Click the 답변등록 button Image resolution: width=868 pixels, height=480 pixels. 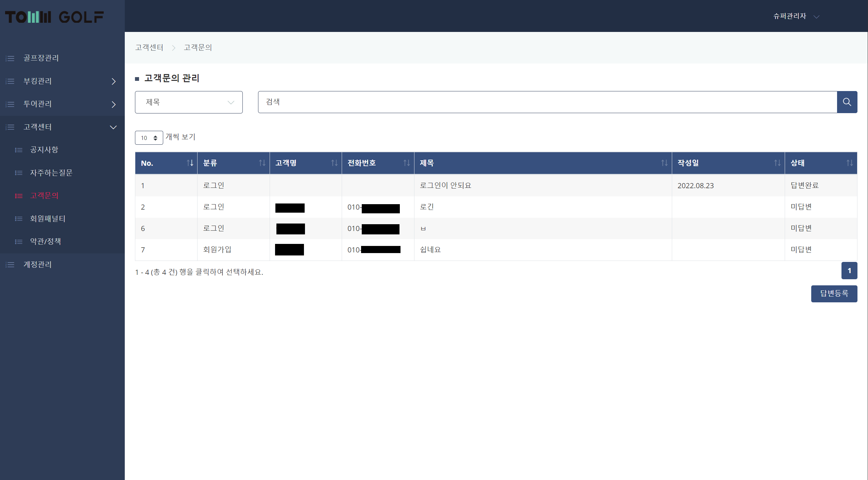point(834,294)
